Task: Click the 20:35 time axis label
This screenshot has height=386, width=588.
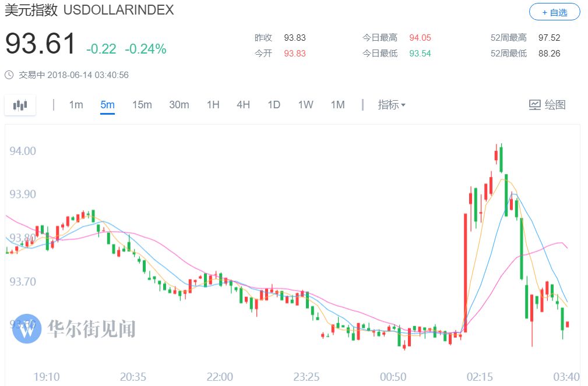Action: pyautogui.click(x=133, y=377)
